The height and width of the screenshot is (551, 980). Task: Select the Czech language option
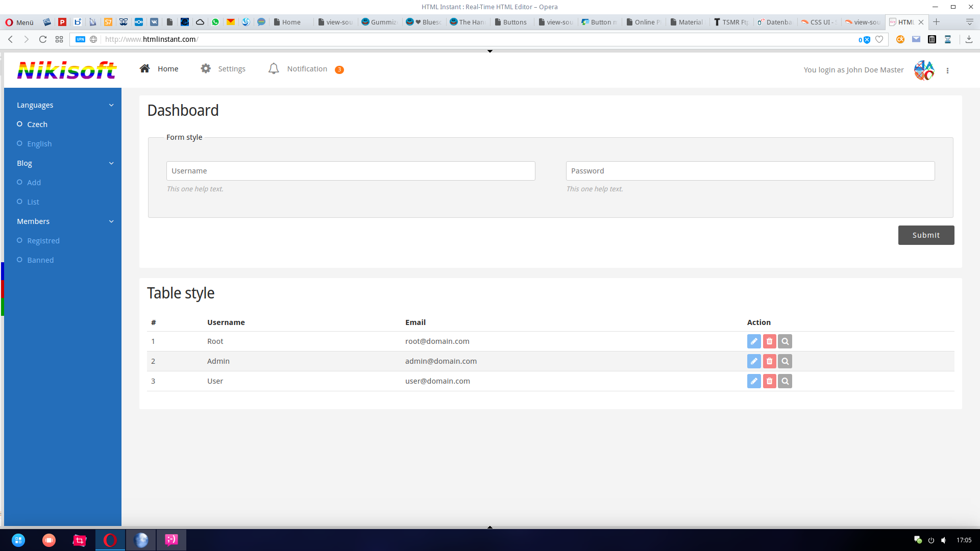(37, 124)
